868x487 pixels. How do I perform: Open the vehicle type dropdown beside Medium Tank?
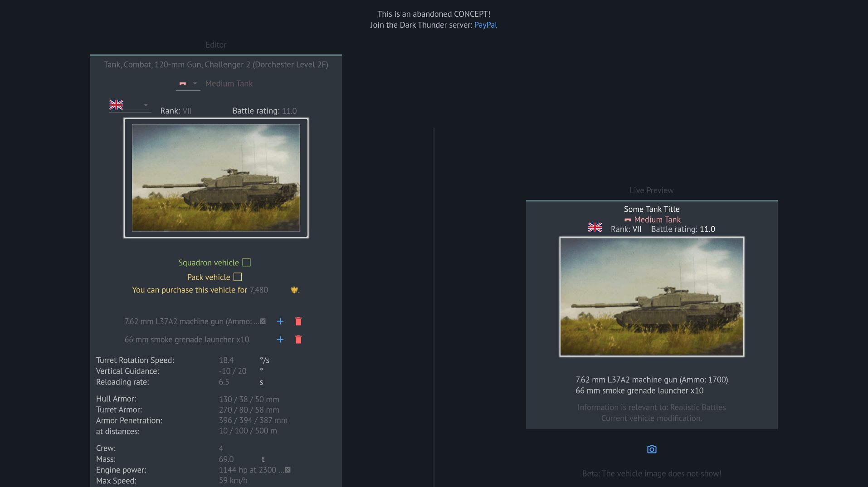click(x=188, y=84)
